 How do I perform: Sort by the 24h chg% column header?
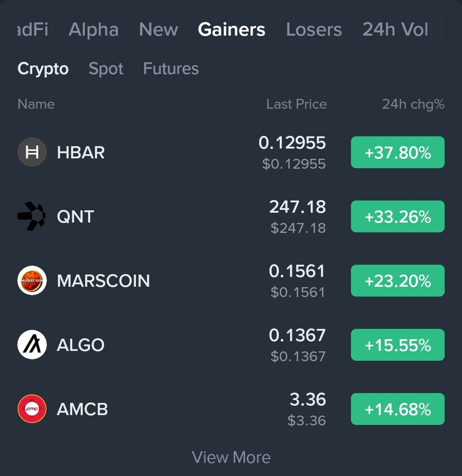point(413,104)
